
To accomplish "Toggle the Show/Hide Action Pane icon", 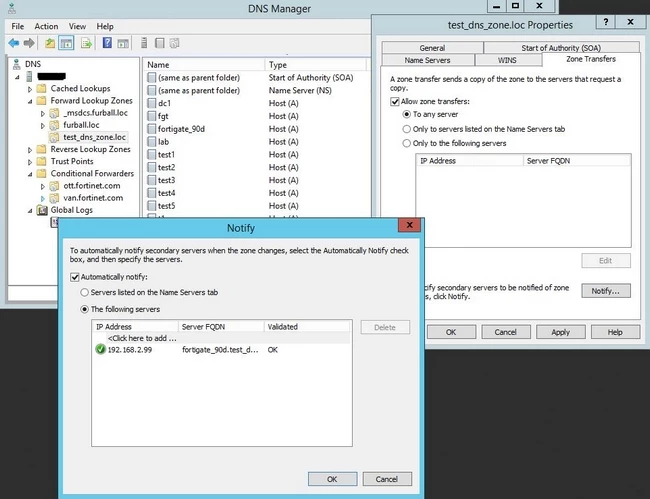I will pyautogui.click(x=123, y=43).
